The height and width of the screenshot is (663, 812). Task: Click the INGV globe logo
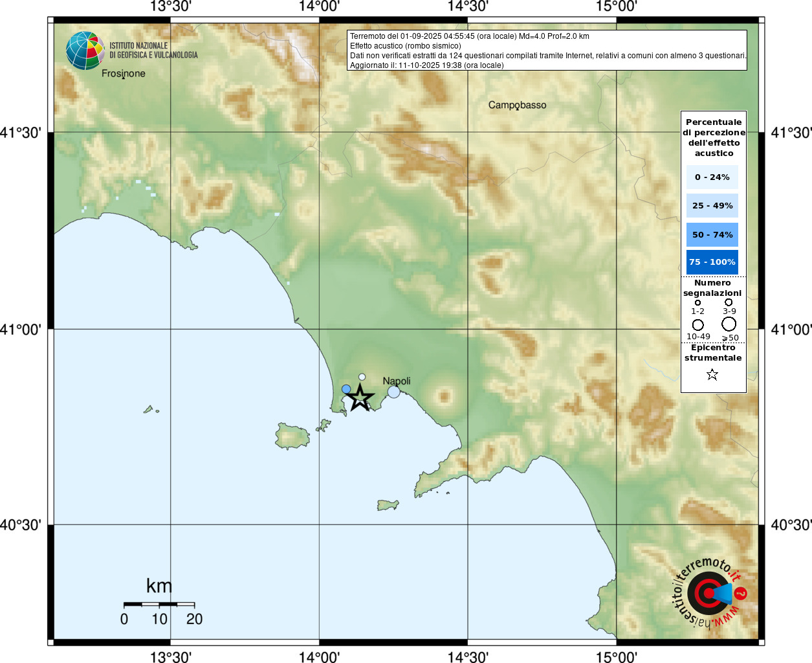pyautogui.click(x=85, y=51)
